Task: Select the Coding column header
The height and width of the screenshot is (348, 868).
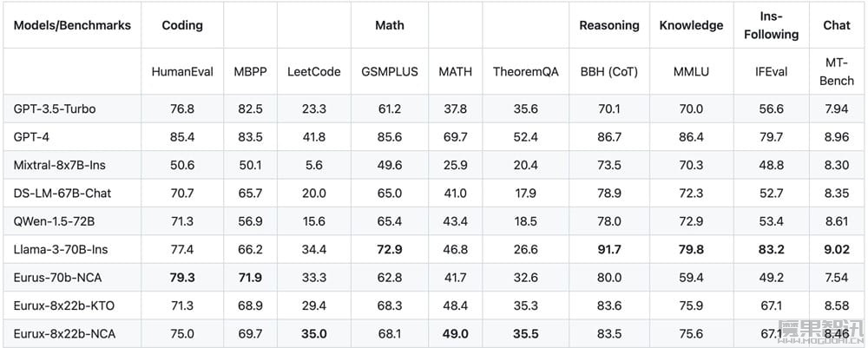Action: pos(182,25)
